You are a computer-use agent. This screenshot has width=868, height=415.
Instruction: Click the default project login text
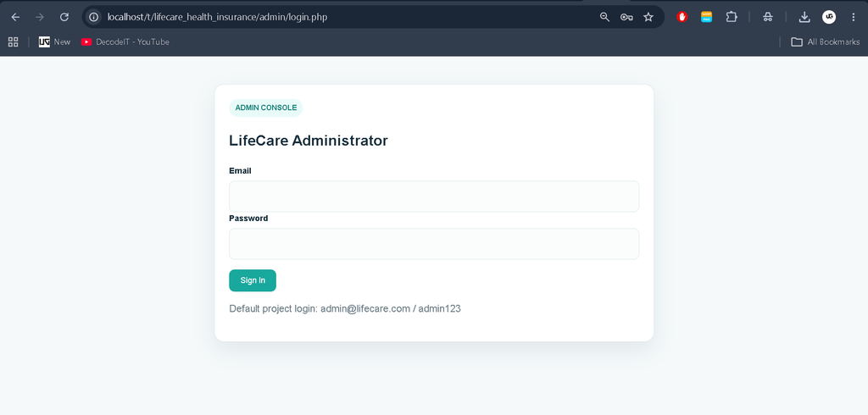345,309
